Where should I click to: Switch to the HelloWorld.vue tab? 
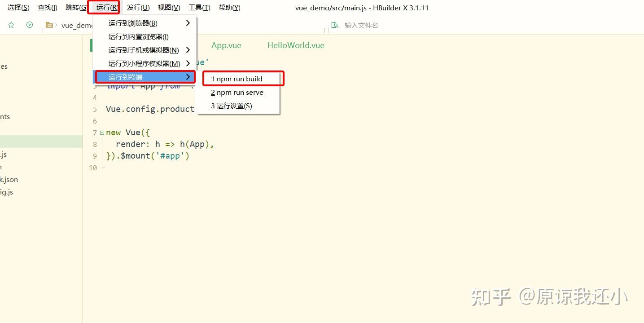[x=296, y=45]
